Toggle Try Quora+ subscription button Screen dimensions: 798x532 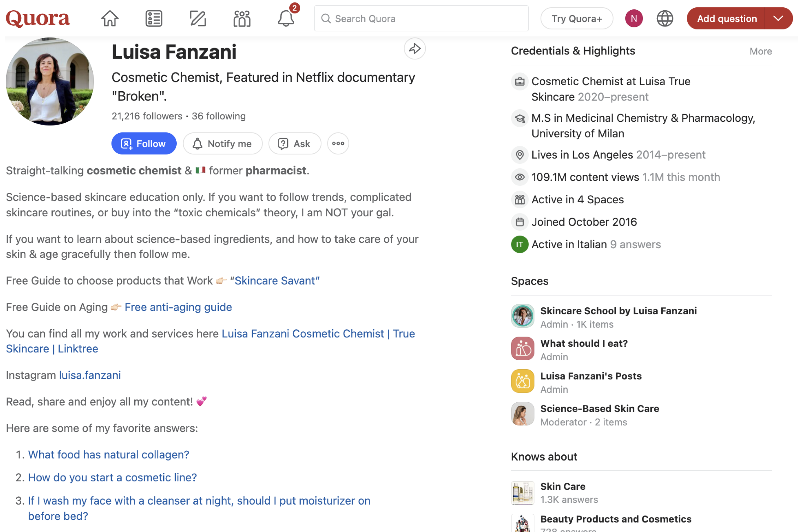(x=576, y=18)
